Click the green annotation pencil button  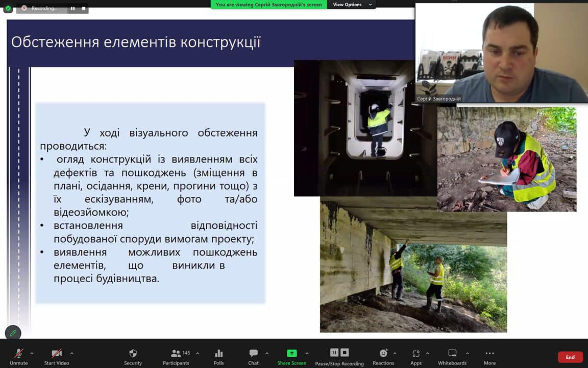coord(13,333)
